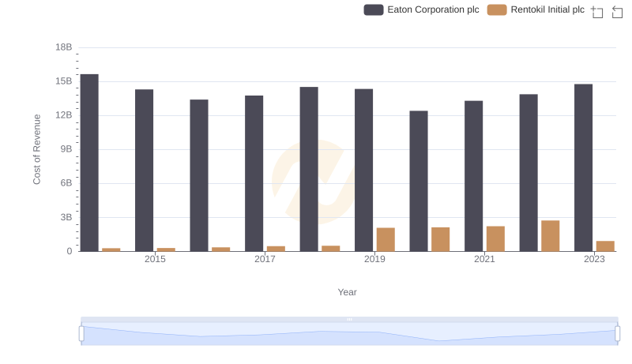Click the right data zoom slider handle
This screenshot has width=632, height=364.
(618, 334)
